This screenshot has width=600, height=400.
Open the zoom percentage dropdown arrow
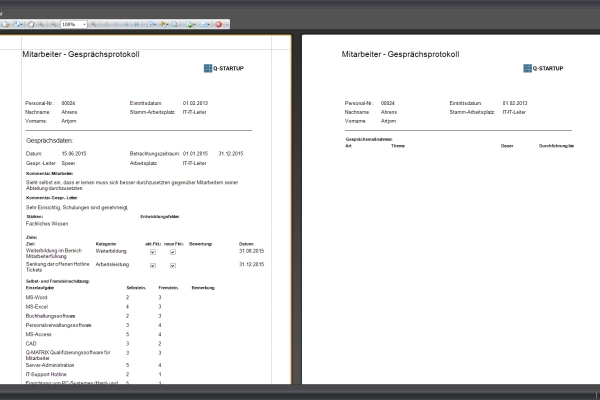coord(85,24)
